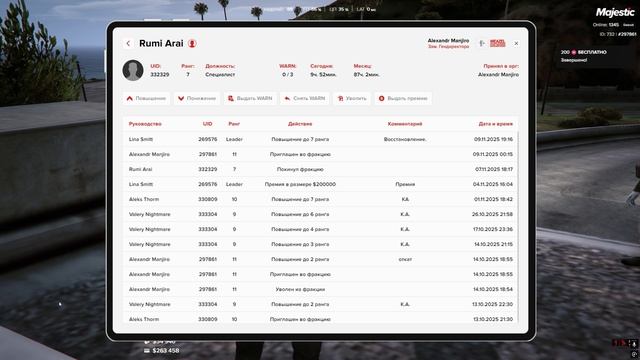
Task: Click the date 26.10.2025 21:58
Action: [x=493, y=214]
